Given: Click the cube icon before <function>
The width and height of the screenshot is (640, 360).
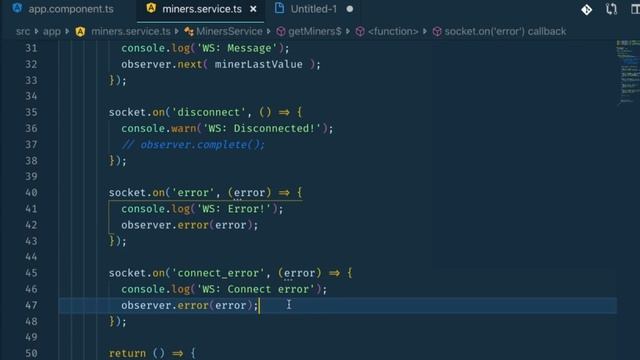Looking at the screenshot, I should click(360, 31).
